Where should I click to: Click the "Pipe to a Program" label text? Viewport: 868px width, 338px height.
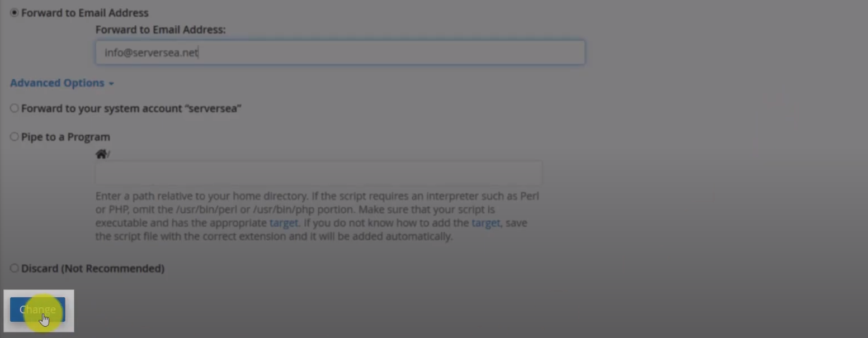65,137
